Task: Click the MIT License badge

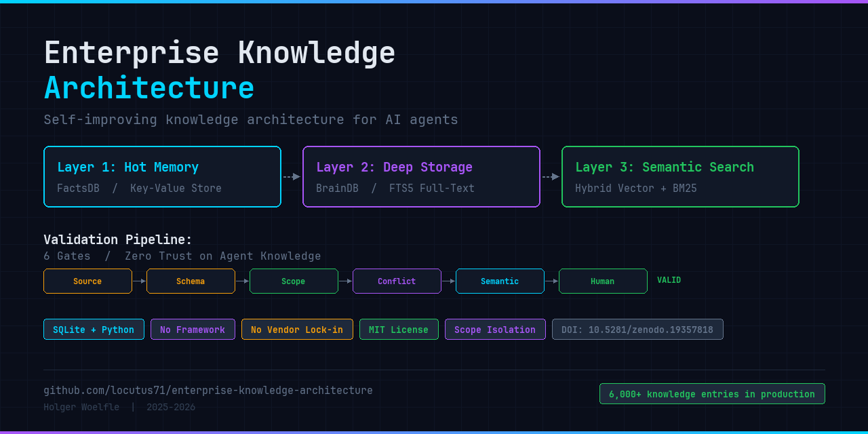Action: point(399,329)
